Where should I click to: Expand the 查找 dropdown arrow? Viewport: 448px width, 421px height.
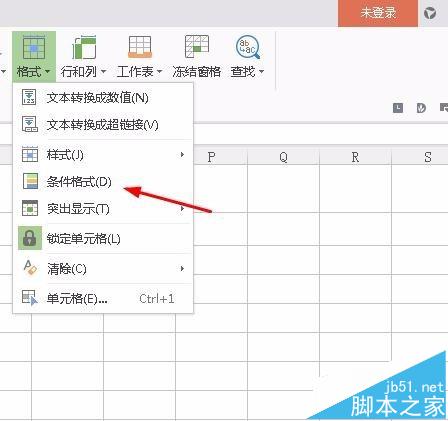pyautogui.click(x=261, y=71)
